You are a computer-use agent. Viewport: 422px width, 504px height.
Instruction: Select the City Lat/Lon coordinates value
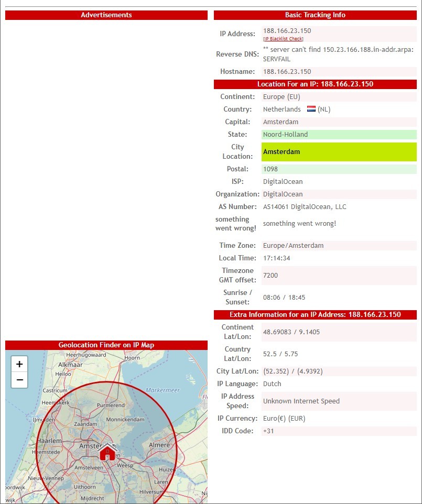[293, 371]
